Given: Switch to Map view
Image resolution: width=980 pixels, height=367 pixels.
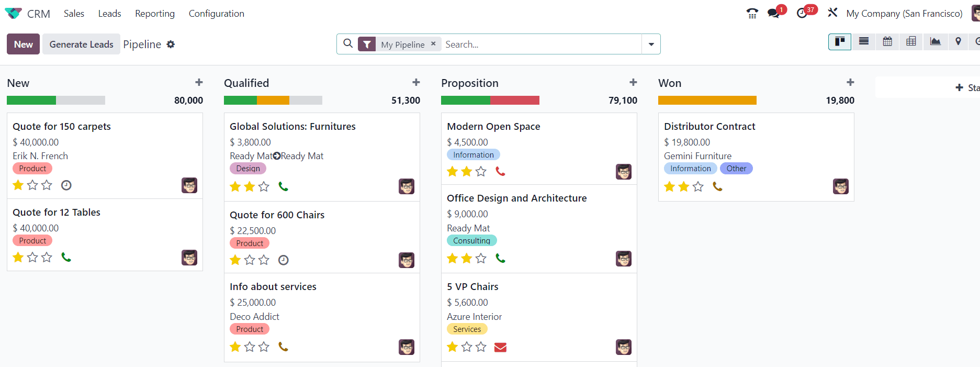Looking at the screenshot, I should pyautogui.click(x=958, y=42).
